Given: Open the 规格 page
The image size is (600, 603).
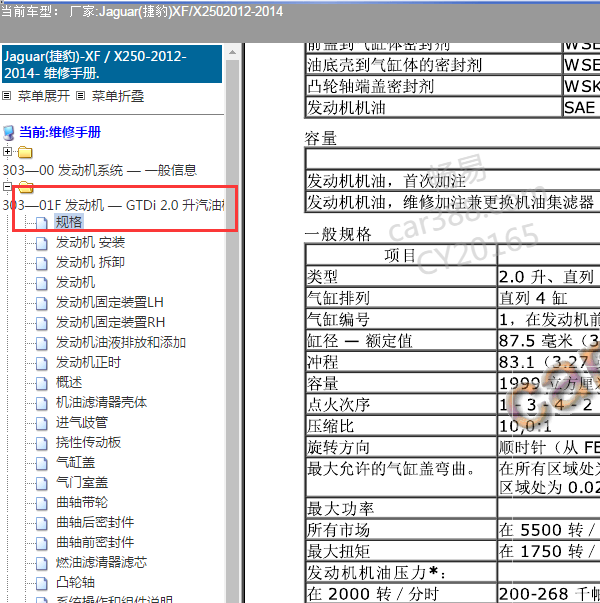Looking at the screenshot, I should pos(69,222).
